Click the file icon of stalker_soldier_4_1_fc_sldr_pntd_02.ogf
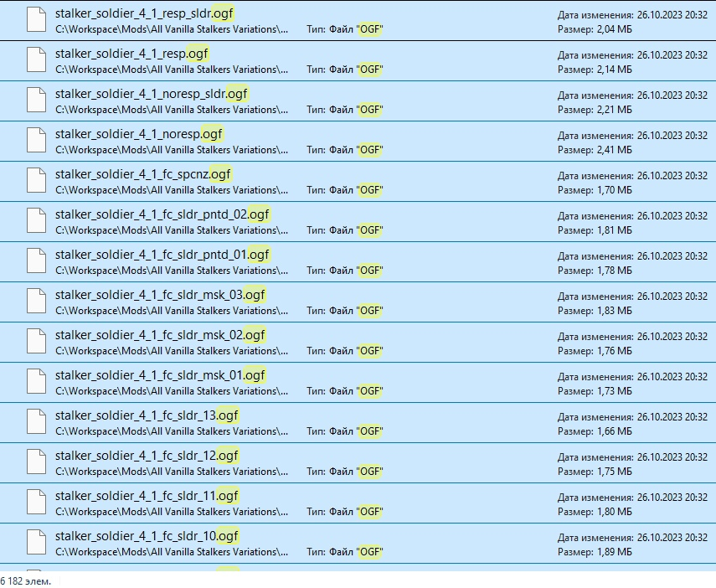The height and width of the screenshot is (588, 716). click(36, 221)
